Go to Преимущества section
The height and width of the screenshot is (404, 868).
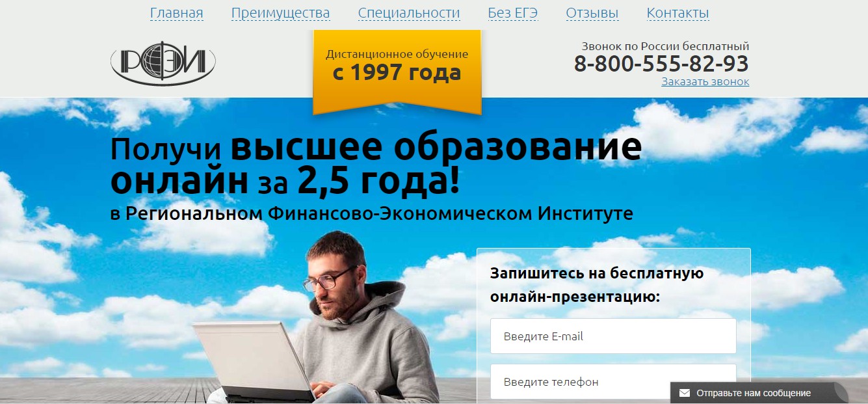tap(280, 13)
